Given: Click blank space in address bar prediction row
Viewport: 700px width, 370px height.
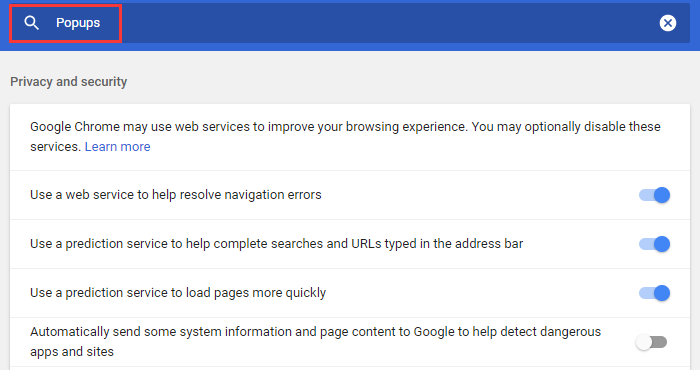Looking at the screenshot, I should [x=580, y=244].
